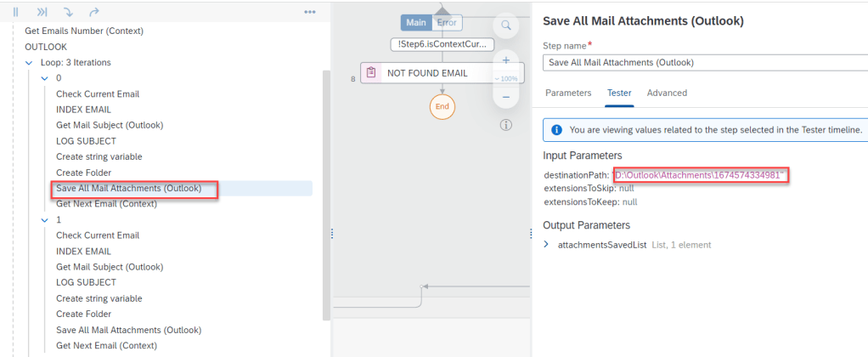Screen dimensions: 868x357
Task: Click the step over arrow icon
Action: click(x=93, y=12)
